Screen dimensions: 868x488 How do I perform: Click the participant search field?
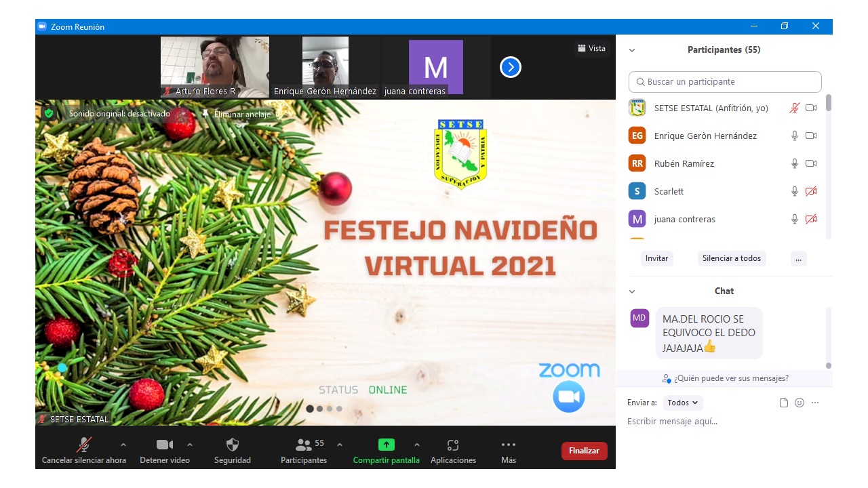point(725,82)
